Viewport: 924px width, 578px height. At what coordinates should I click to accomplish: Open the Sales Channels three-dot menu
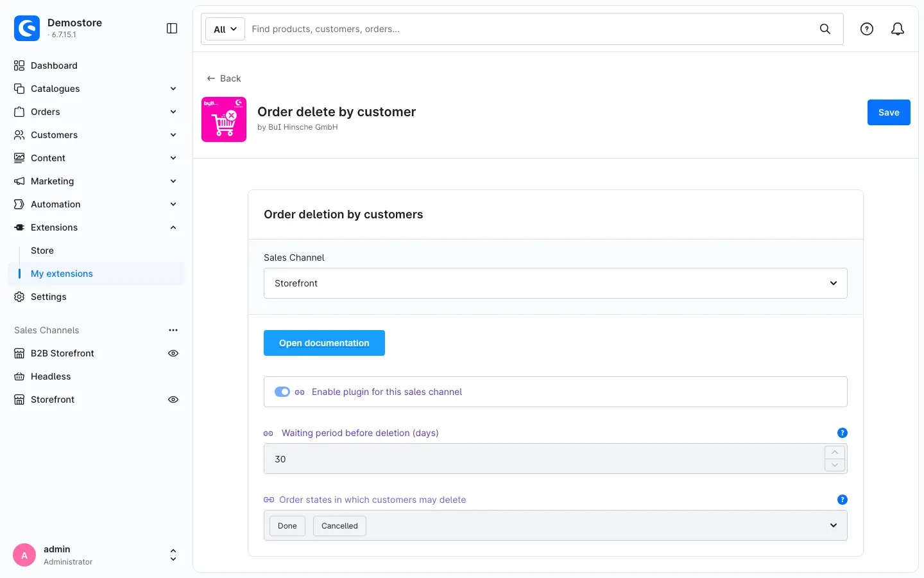[x=173, y=330]
